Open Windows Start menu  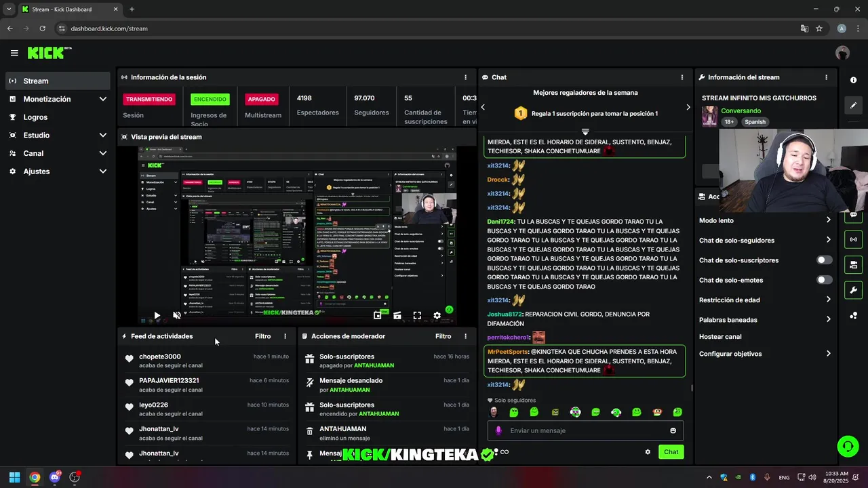(x=14, y=477)
